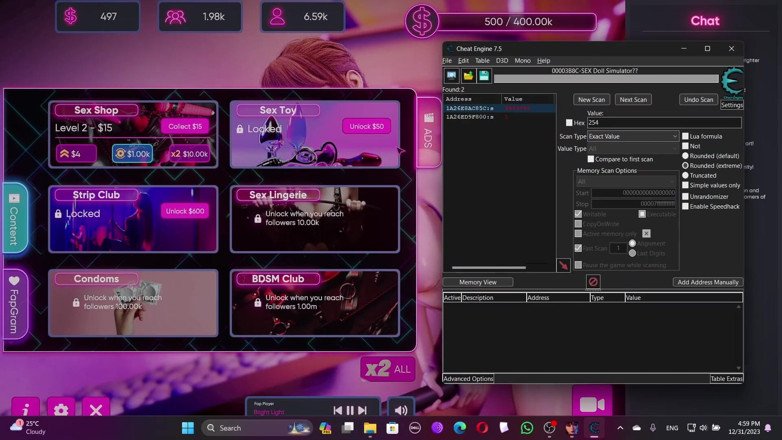This screenshot has height=440, width=782.
Task: Skip to next track in music player
Action: click(363, 410)
